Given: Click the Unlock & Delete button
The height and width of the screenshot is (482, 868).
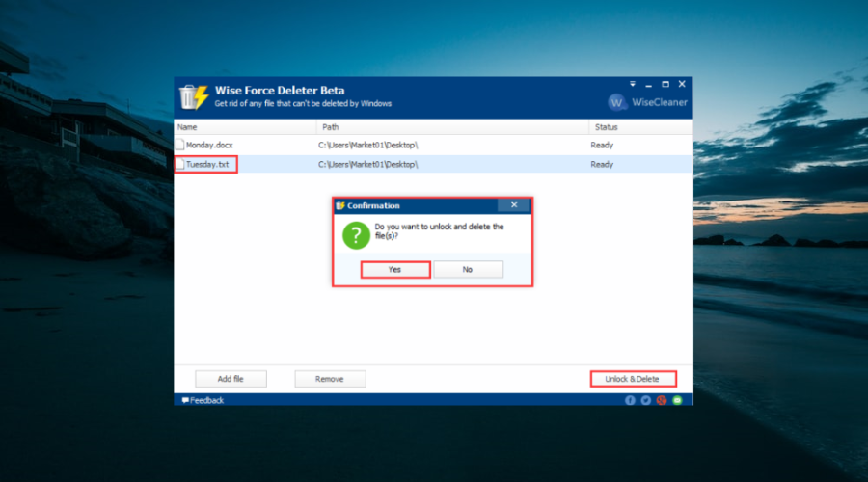Looking at the screenshot, I should [x=633, y=379].
